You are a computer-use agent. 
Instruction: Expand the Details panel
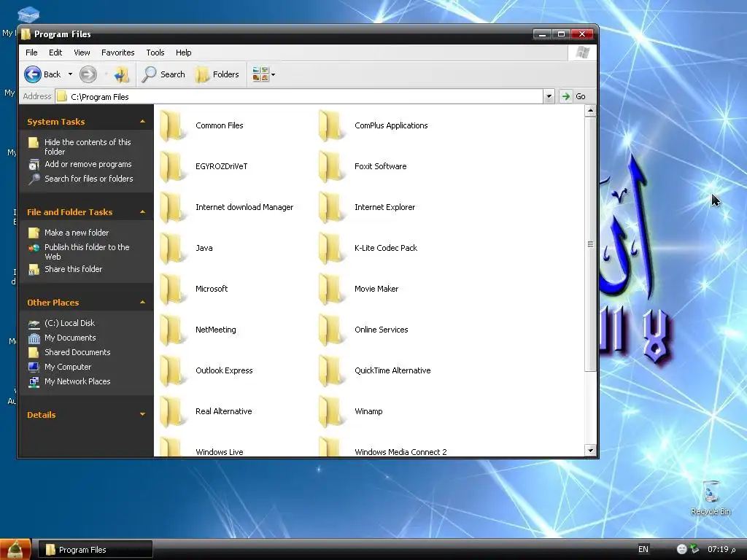coord(142,415)
